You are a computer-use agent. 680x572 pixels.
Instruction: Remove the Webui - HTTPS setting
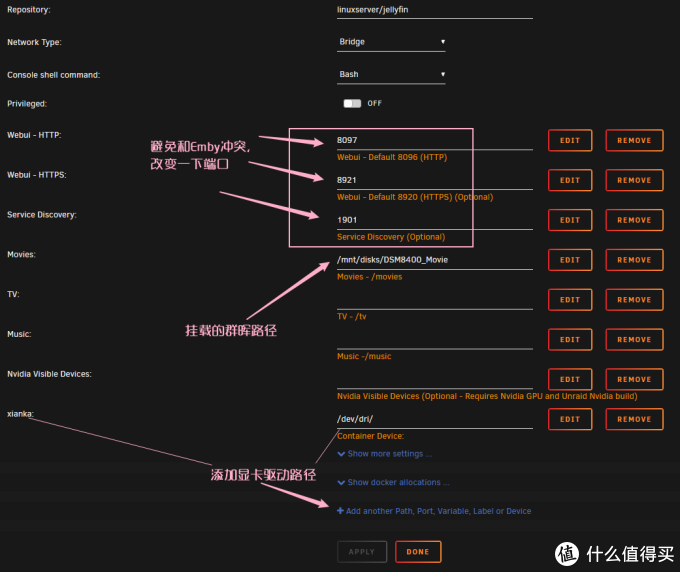(x=634, y=180)
